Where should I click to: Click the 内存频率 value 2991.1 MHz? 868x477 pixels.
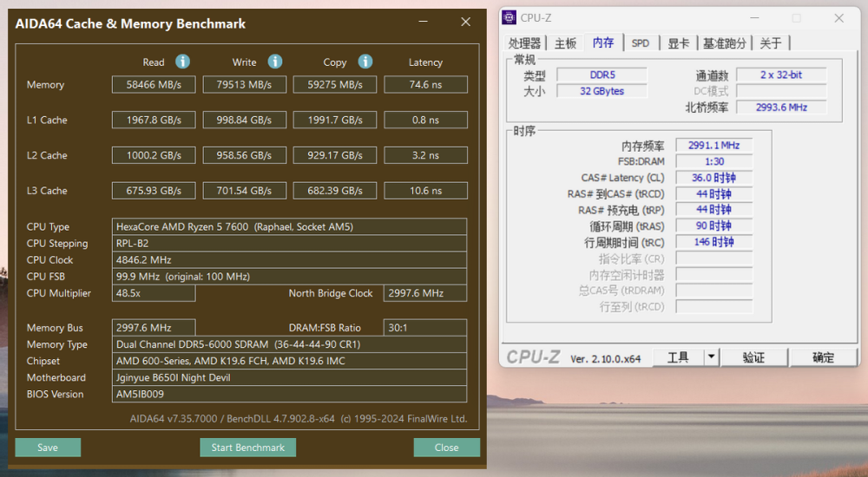[714, 146]
